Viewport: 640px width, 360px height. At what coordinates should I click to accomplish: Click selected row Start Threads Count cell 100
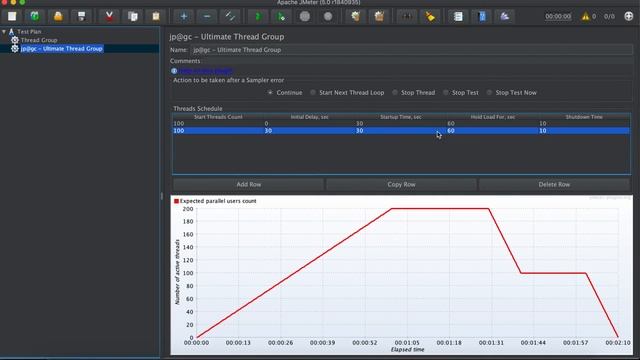[218, 131]
